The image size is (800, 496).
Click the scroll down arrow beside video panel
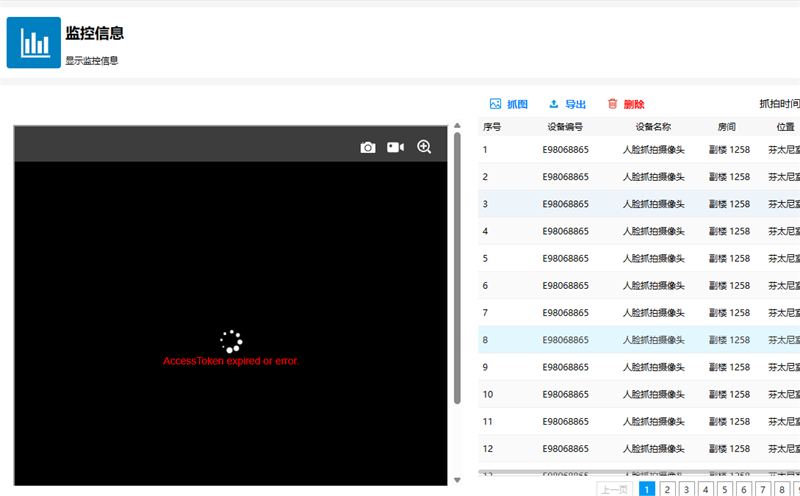point(458,480)
